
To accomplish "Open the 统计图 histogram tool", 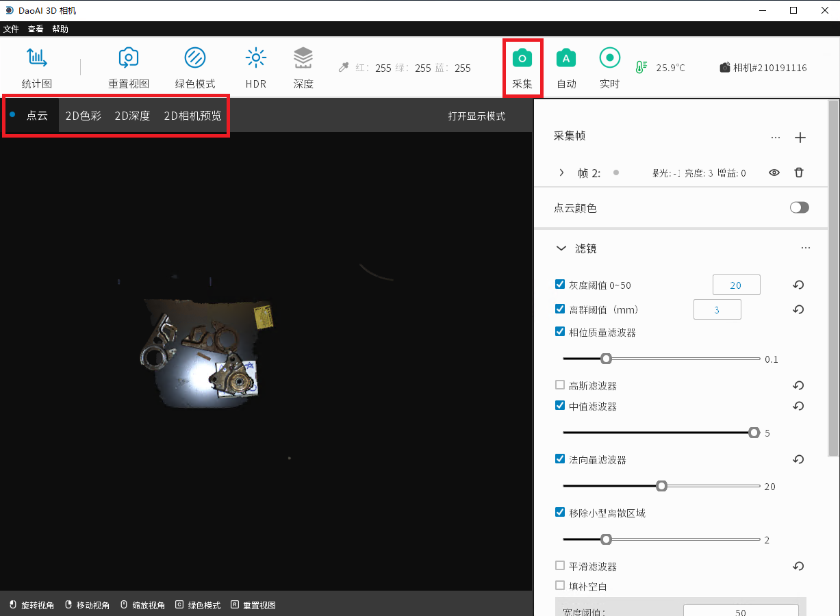I will [36, 58].
